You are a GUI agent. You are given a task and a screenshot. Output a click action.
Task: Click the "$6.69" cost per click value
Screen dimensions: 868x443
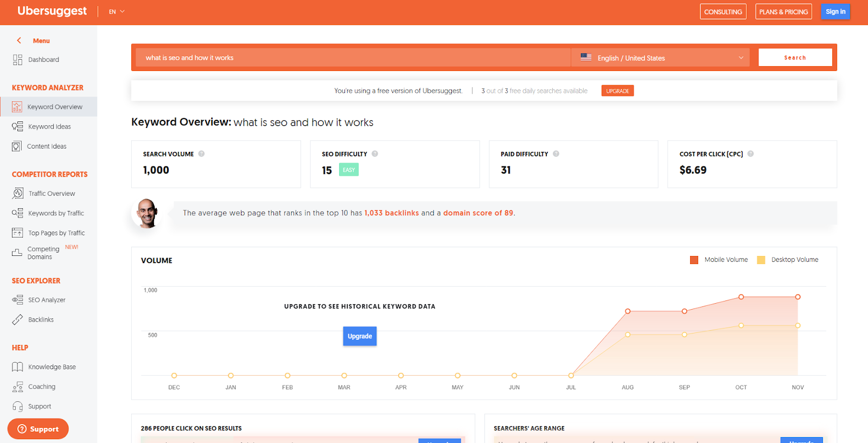click(693, 170)
